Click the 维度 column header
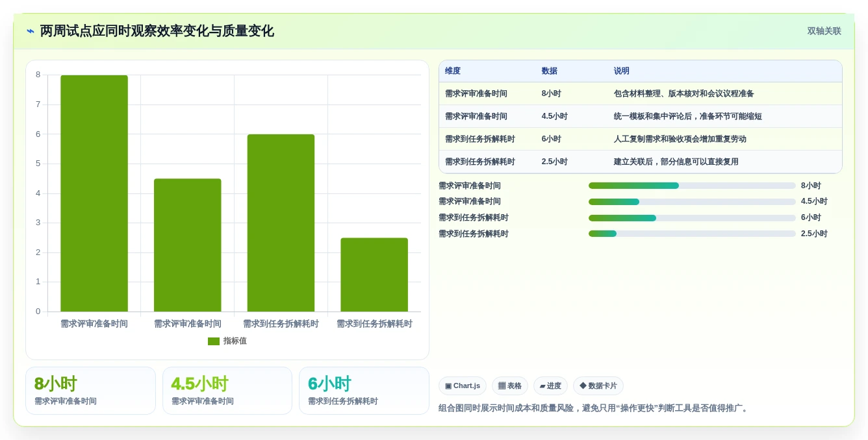 453,71
